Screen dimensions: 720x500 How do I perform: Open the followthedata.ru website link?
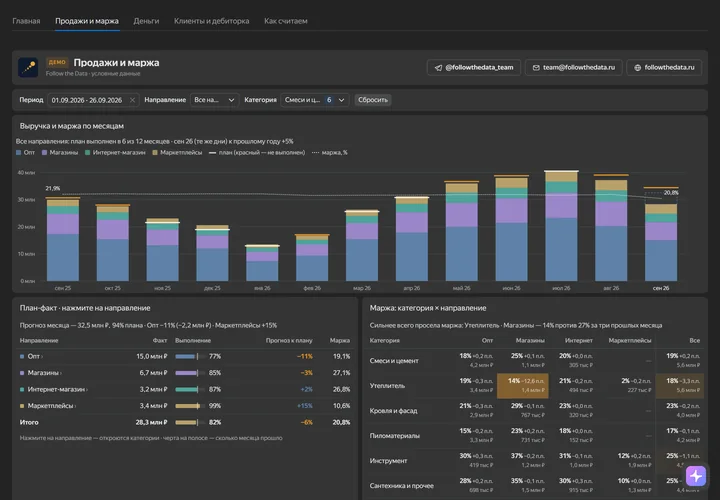coord(664,67)
